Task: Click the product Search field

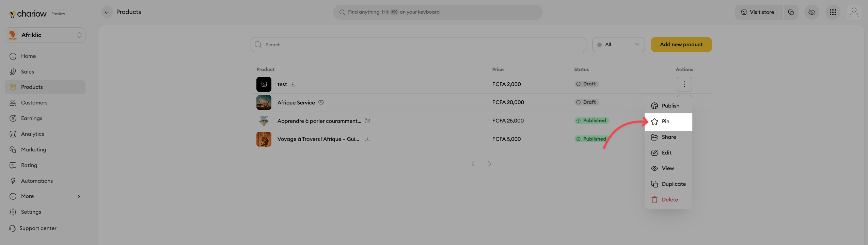Action: coord(418,45)
